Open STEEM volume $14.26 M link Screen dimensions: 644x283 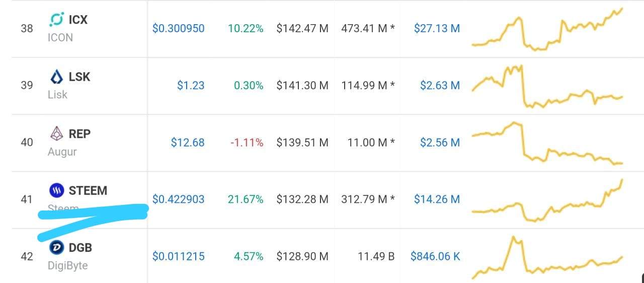tap(437, 199)
